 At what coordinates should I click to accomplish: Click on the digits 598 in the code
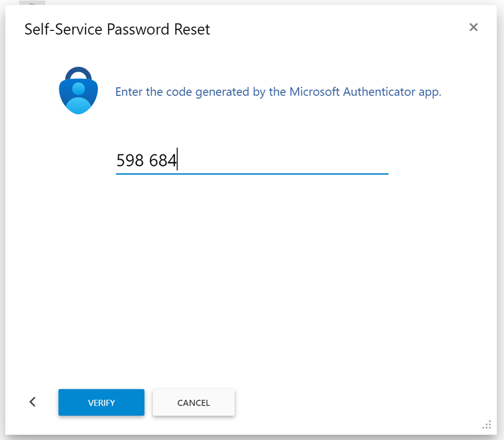coord(130,160)
